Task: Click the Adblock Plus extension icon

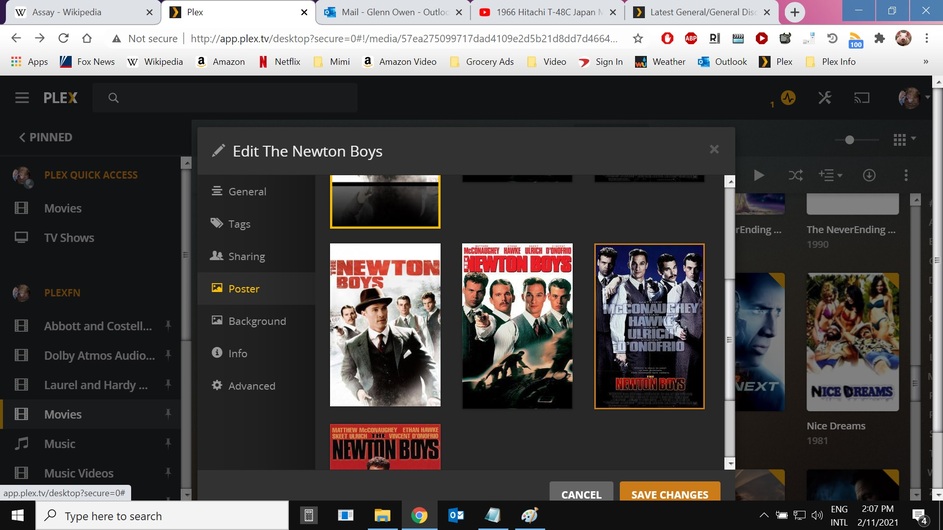Action: tap(690, 39)
